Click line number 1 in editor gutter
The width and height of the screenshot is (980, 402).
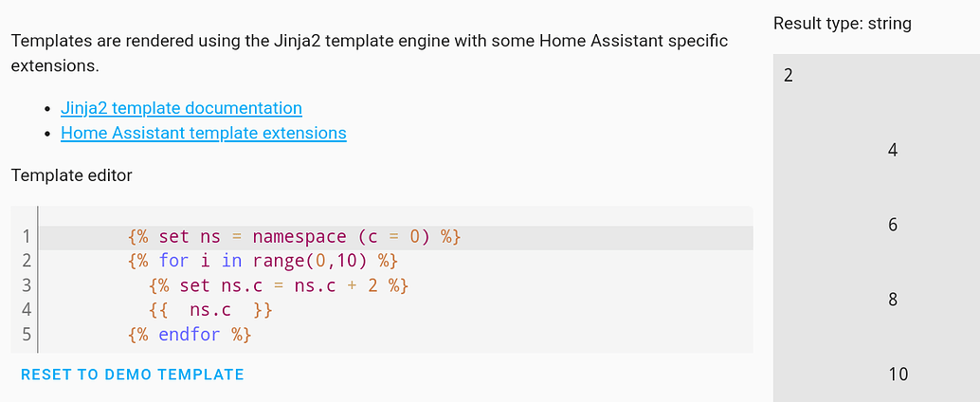click(x=26, y=236)
